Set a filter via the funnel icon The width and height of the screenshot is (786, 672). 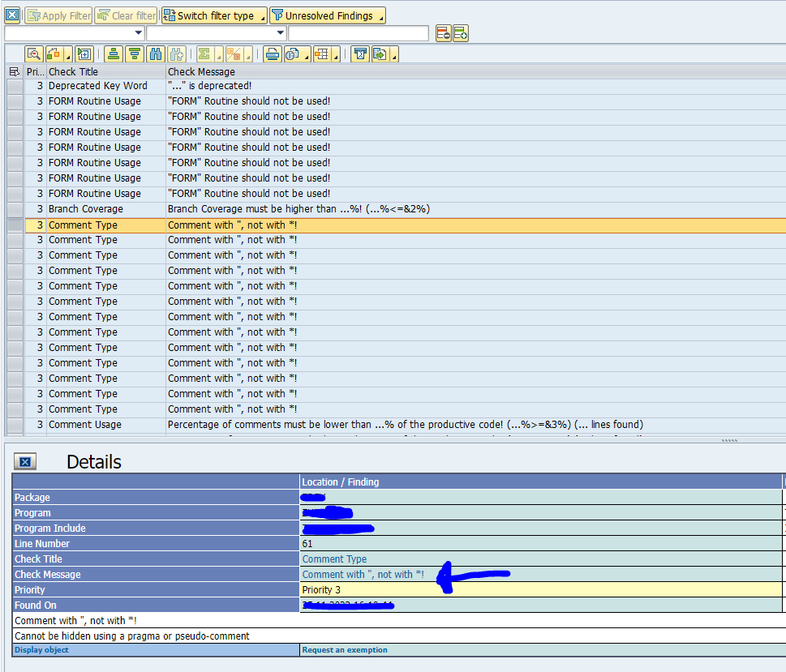[x=359, y=54]
